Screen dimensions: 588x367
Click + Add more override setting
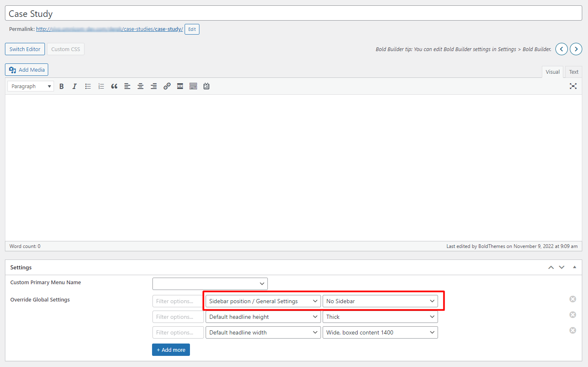[171, 350]
